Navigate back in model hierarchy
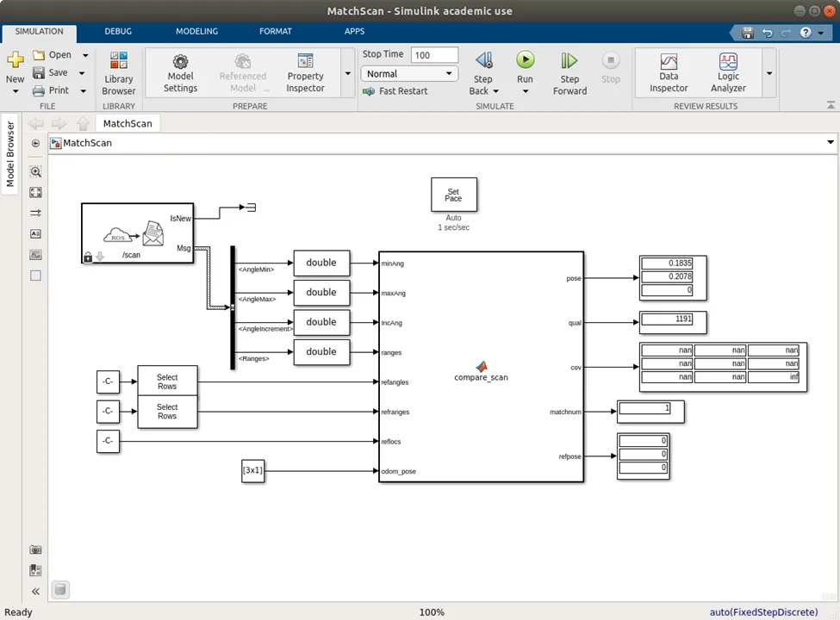Viewport: 840px width, 620px height. click(36, 124)
